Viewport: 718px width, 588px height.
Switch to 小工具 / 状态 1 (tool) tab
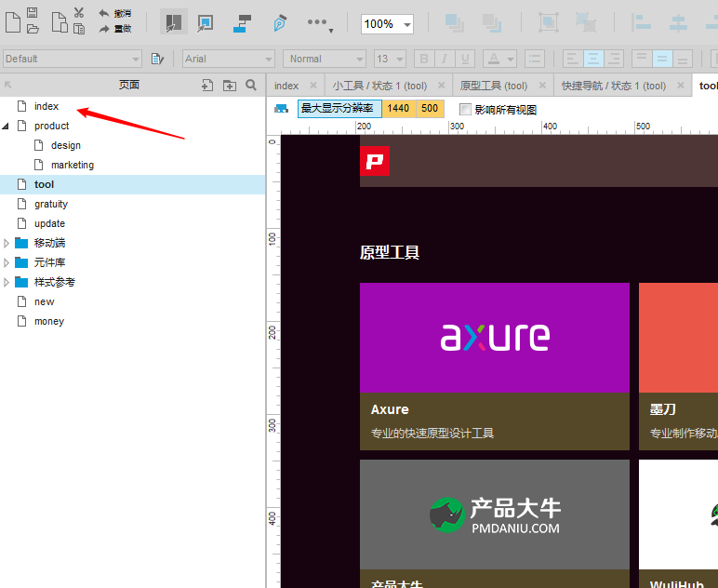[379, 86]
